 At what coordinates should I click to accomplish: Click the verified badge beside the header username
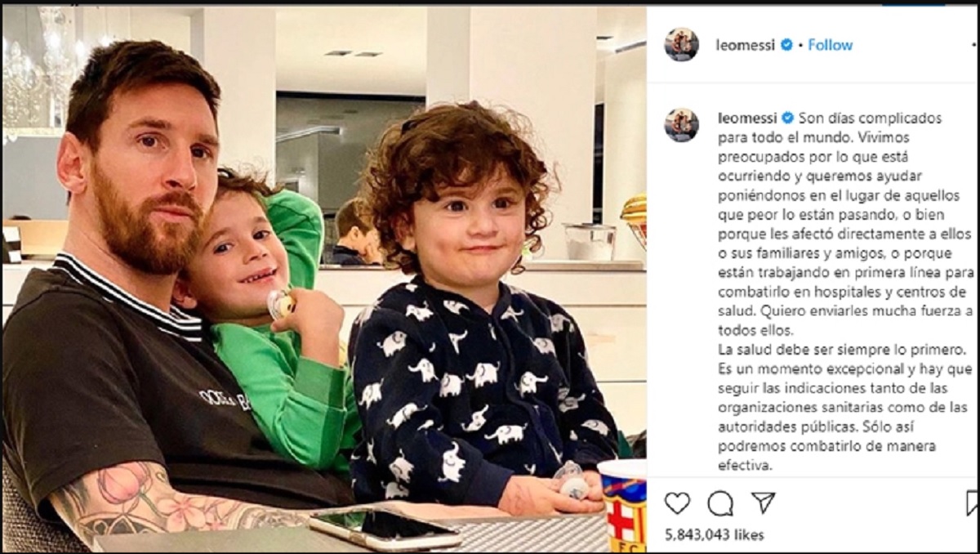click(x=786, y=45)
